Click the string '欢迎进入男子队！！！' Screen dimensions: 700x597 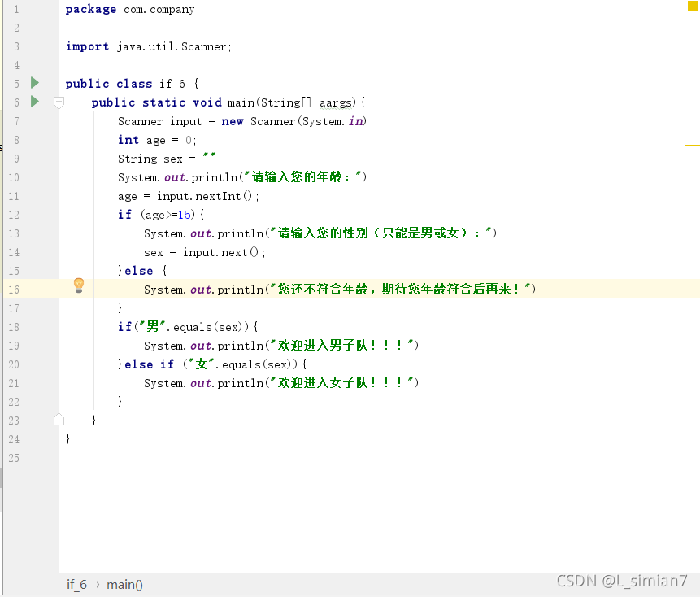[x=341, y=346]
